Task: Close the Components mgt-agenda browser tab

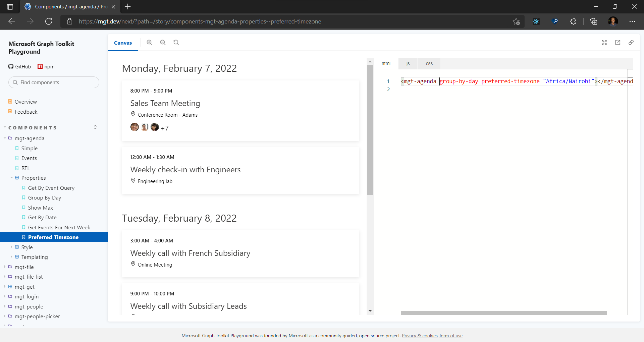Action: tap(113, 7)
